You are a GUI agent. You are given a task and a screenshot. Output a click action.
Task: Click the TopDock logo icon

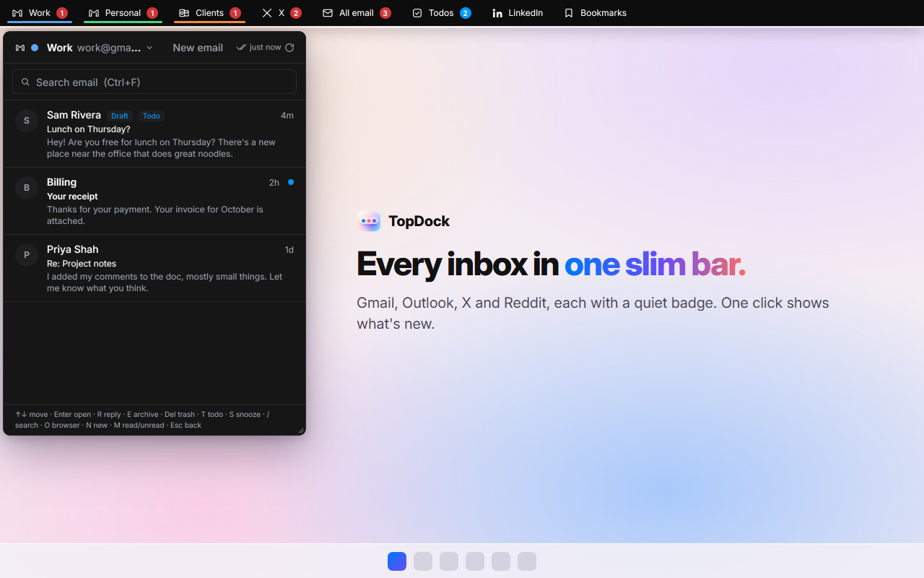click(369, 221)
